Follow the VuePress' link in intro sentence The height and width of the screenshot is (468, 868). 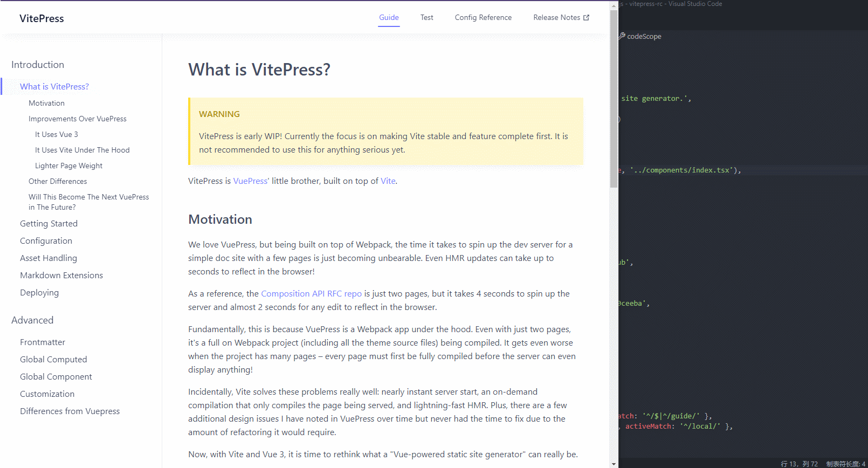tap(251, 181)
